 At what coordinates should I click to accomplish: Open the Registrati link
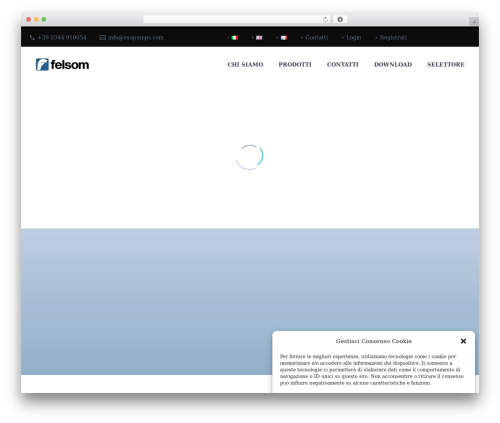393,38
